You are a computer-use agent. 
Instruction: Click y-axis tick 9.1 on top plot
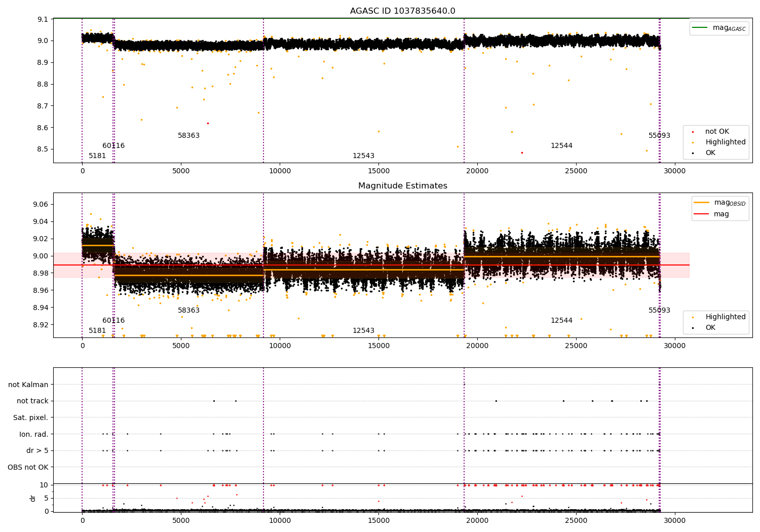tap(43, 19)
